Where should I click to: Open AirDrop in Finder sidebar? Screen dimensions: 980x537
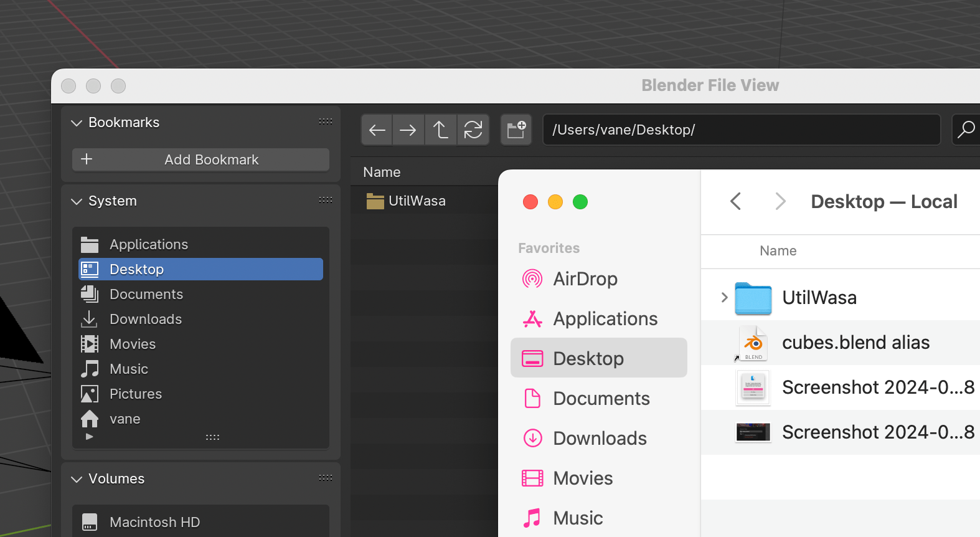pos(598,278)
